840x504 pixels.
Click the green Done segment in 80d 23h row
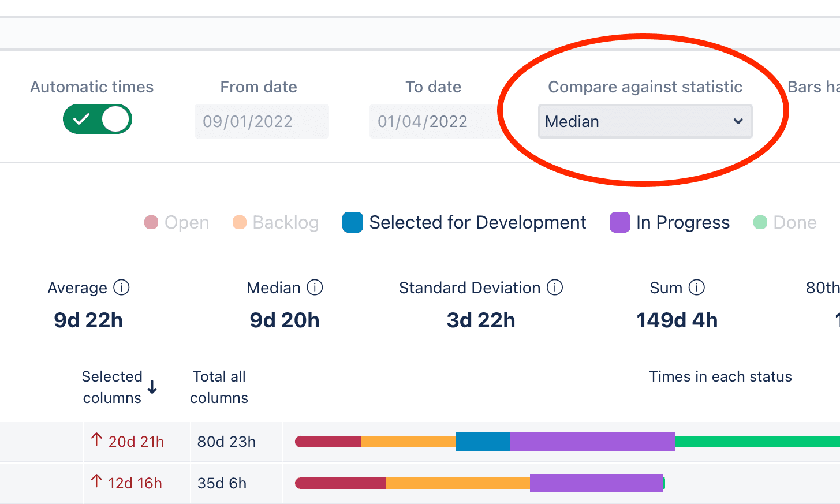pos(757,442)
